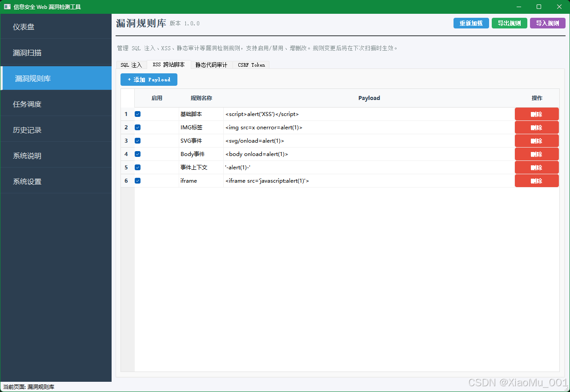Image resolution: width=570 pixels, height=392 pixels.
Task: Delete the 事件上下文 rule with 删除
Action: click(x=537, y=168)
